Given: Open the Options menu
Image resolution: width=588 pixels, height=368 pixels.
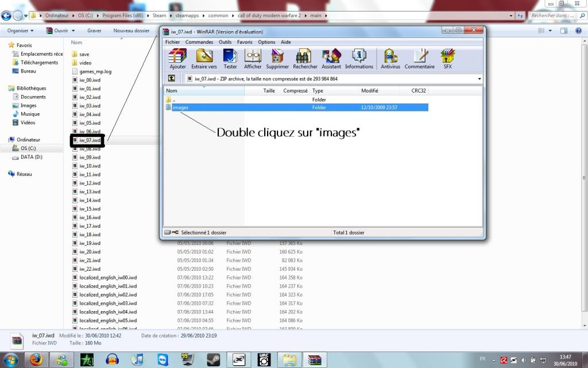Looking at the screenshot, I should pos(266,42).
